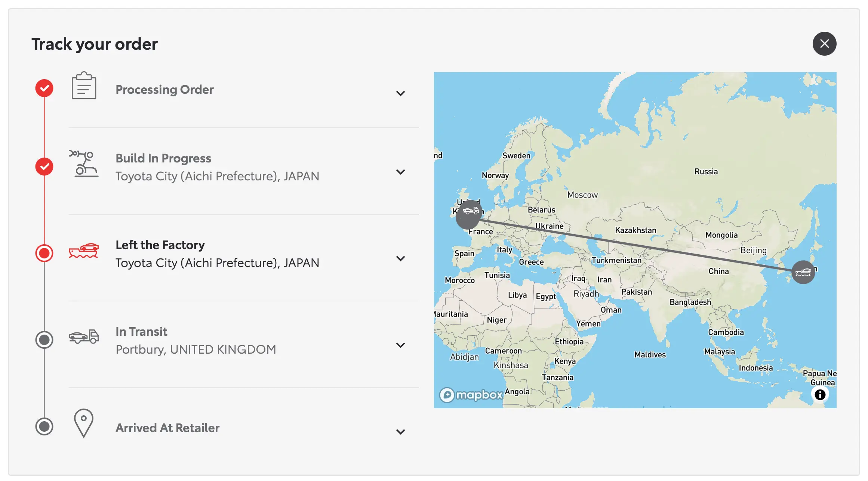
Task: Click the Kazakhstan label on the map
Action: point(635,230)
